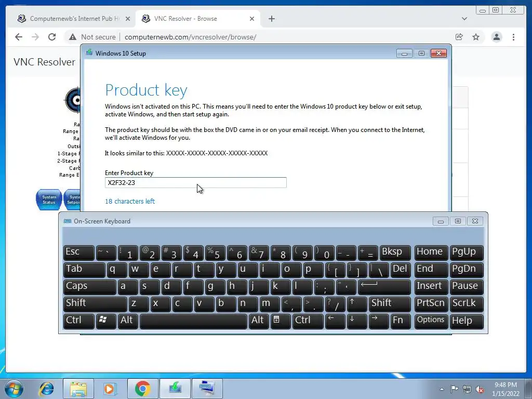Tap the End key on-screen
Image resolution: width=532 pixels, height=399 pixels.
coord(431,270)
